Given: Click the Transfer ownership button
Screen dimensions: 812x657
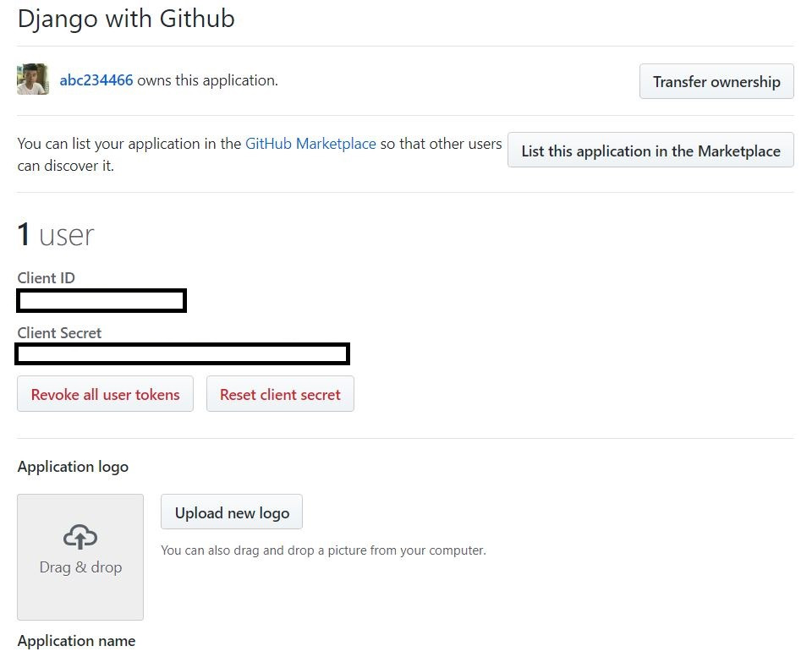Looking at the screenshot, I should click(x=716, y=82).
